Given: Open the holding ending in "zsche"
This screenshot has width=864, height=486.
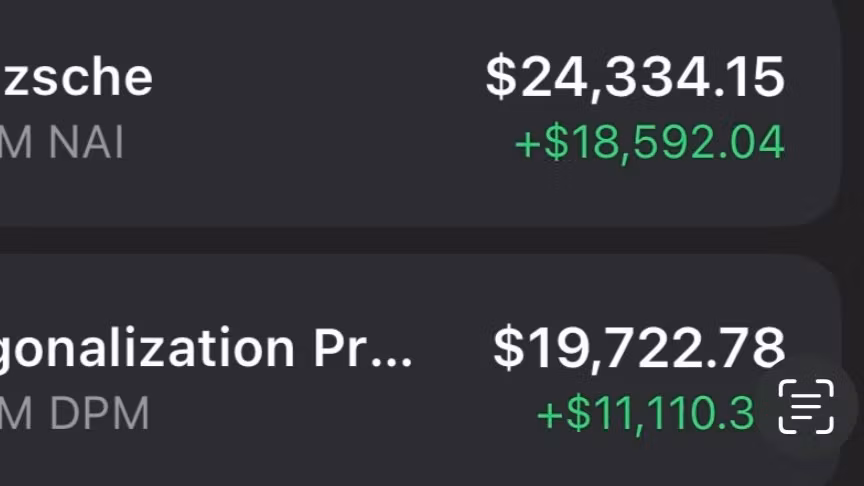Looking at the screenshot, I should coord(77,78).
